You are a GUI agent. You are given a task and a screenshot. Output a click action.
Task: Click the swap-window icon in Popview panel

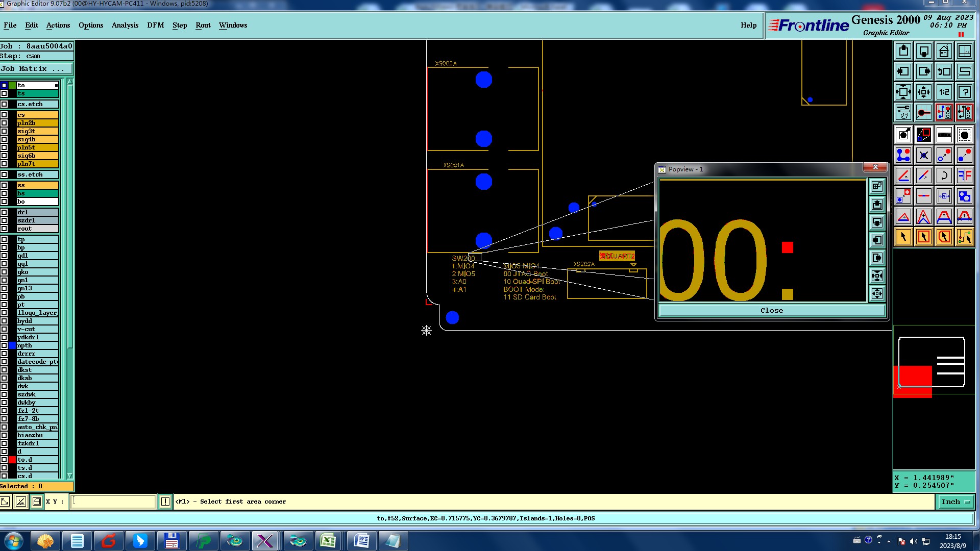[877, 187]
